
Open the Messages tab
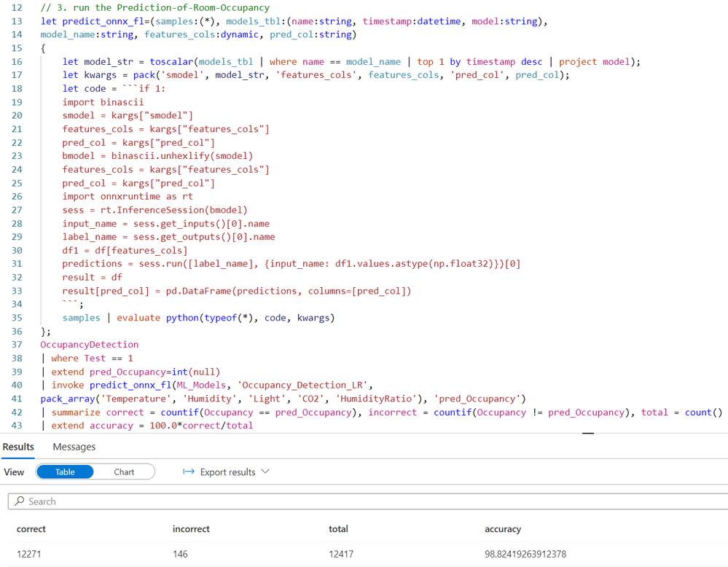click(x=74, y=447)
